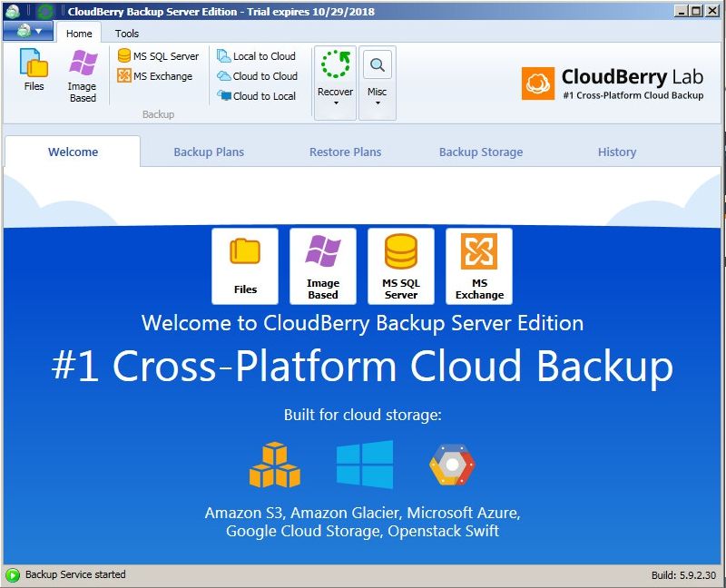The width and height of the screenshot is (726, 588).
Task: Click the 'Backup' ribbon group label
Action: pyautogui.click(x=158, y=114)
